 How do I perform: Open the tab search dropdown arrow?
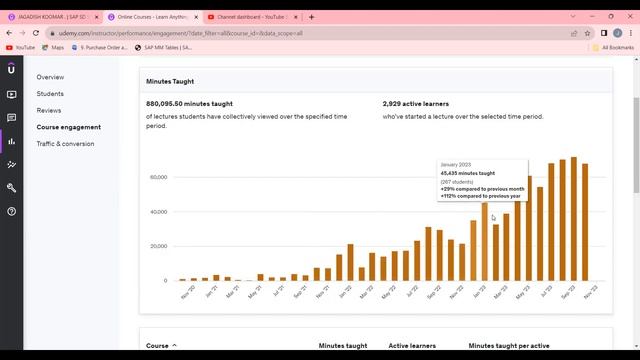tap(573, 16)
